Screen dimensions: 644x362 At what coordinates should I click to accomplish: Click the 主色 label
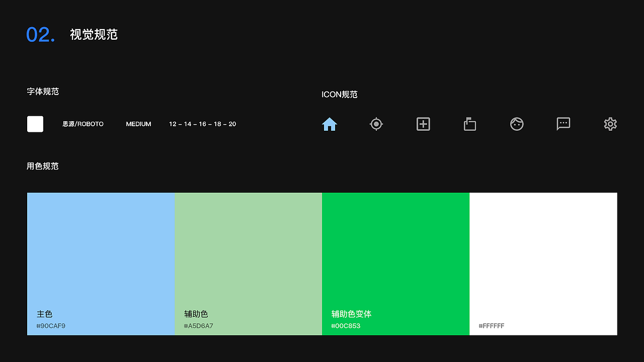click(45, 314)
